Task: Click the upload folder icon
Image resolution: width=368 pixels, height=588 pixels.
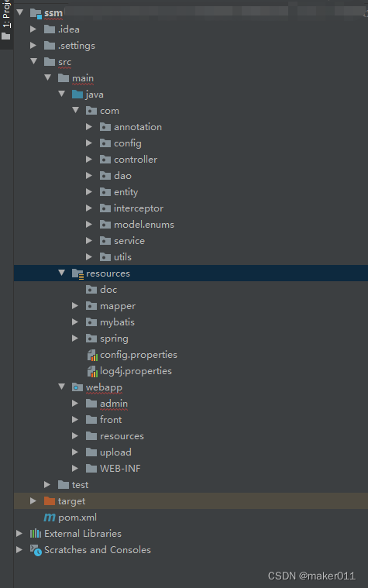Action: [x=91, y=452]
